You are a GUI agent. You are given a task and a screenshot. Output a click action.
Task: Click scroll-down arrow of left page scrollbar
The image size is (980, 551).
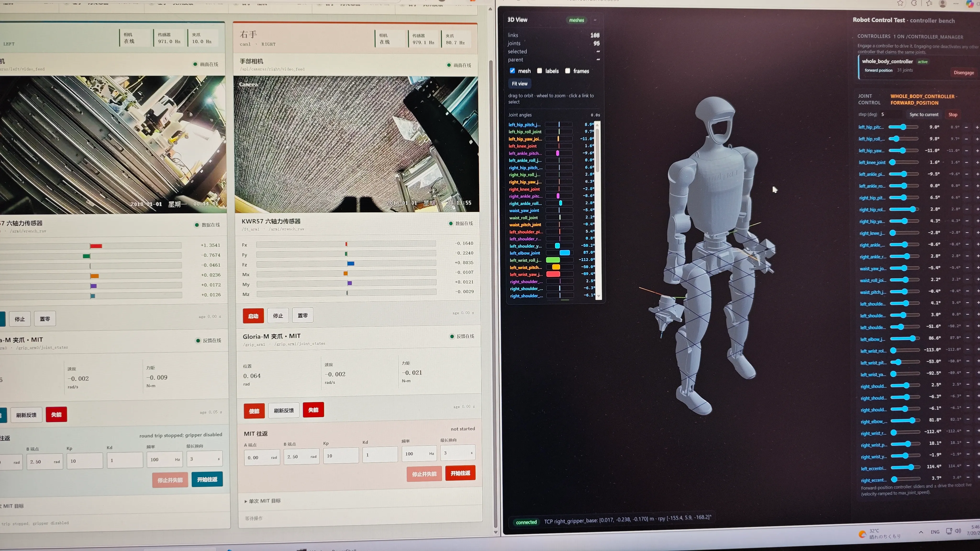pos(495,532)
